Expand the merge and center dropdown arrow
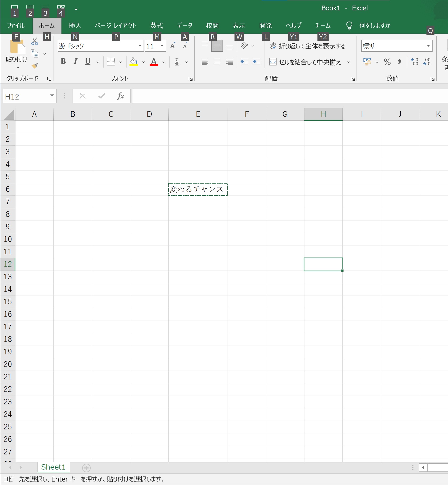Viewport: 448px width, 485px height. (348, 62)
